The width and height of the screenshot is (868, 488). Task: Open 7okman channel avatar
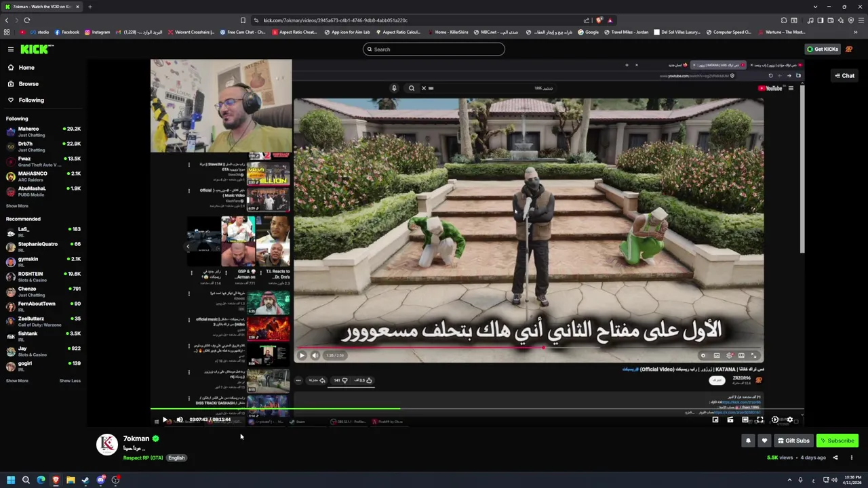pos(107,444)
